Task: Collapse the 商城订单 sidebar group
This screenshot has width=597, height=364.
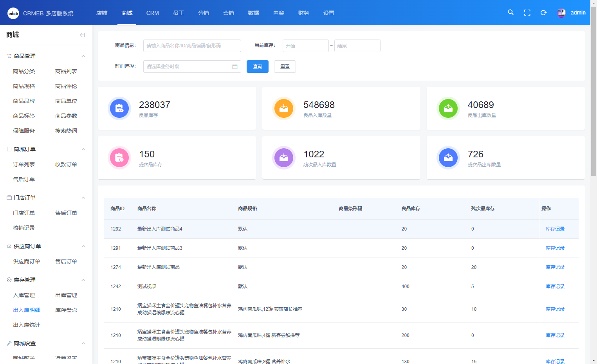Action: (83, 149)
